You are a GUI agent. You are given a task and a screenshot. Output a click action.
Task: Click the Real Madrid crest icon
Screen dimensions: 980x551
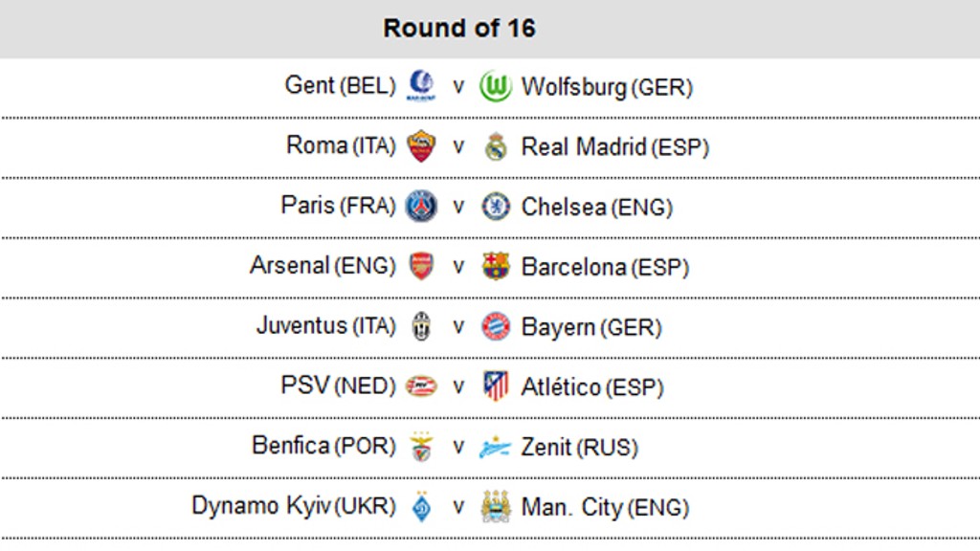496,146
